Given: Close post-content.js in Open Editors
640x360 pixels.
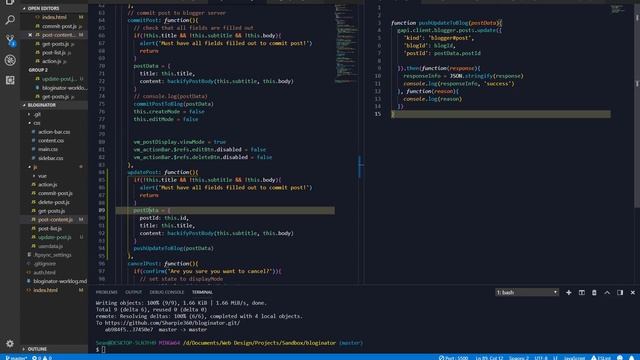Looking at the screenshot, I should pyautogui.click(x=30, y=35).
